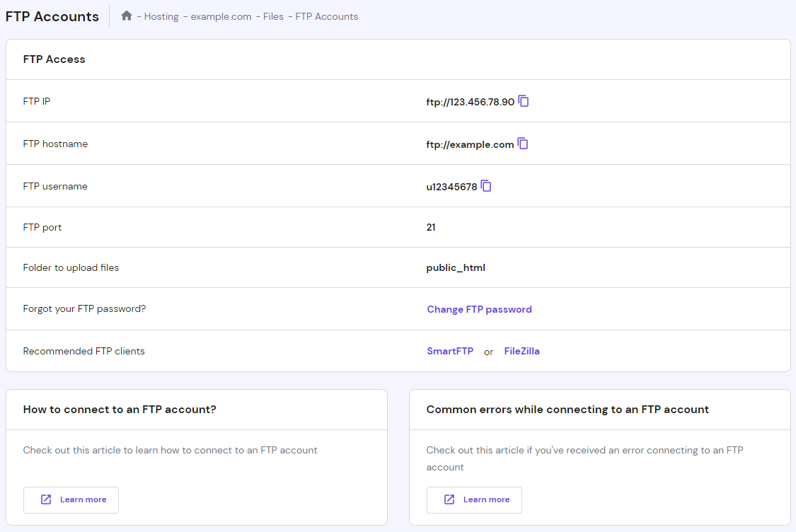Viewport: 796px width, 532px height.
Task: Click the public_html folder value
Action: [456, 267]
